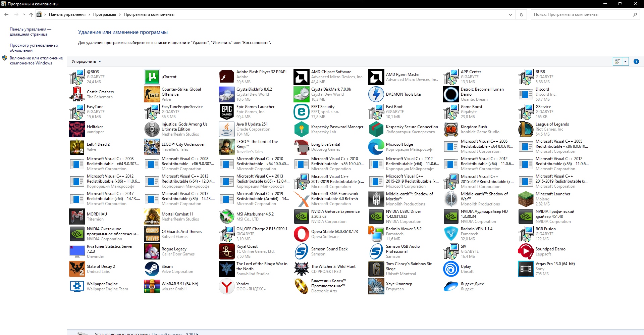Select the Steam program icon
Image resolution: width=644 pixels, height=335 pixels.
tap(152, 269)
